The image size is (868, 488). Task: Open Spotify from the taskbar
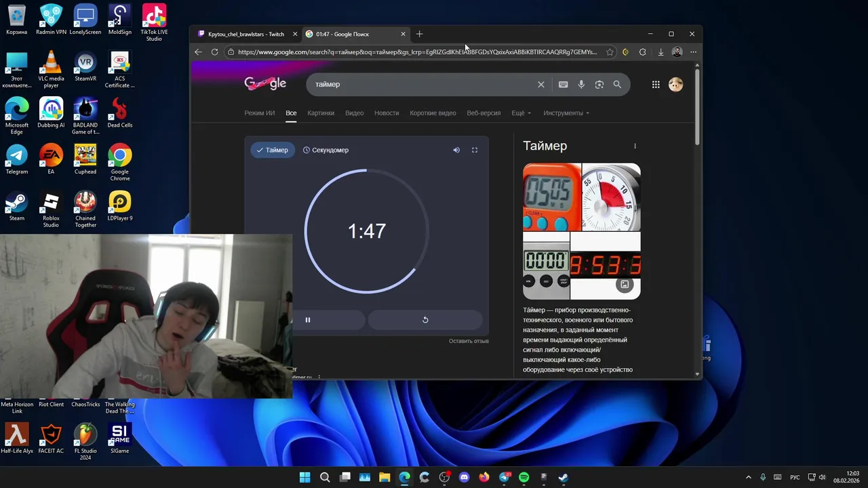pos(524,477)
